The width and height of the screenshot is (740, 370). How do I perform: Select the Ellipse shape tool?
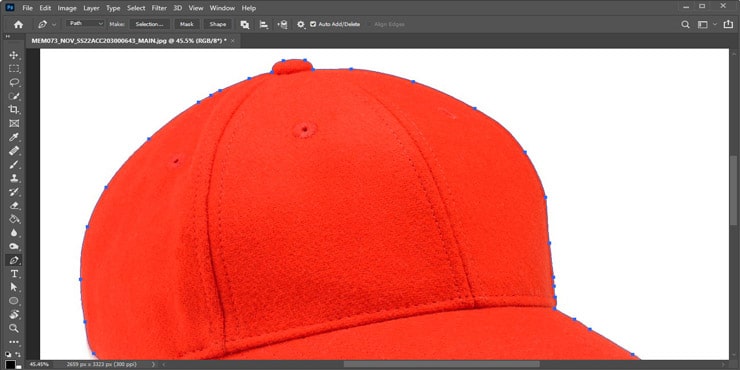pos(14,301)
